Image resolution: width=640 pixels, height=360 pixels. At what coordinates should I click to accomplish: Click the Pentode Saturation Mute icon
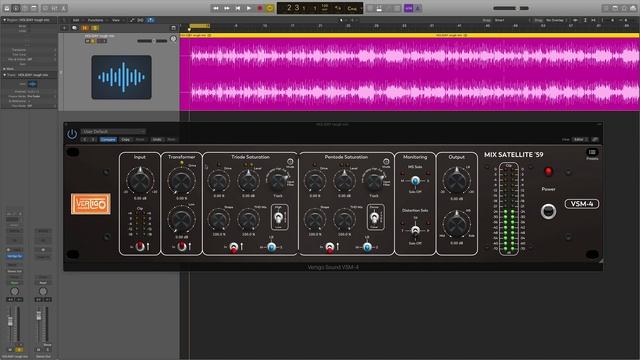click(386, 162)
